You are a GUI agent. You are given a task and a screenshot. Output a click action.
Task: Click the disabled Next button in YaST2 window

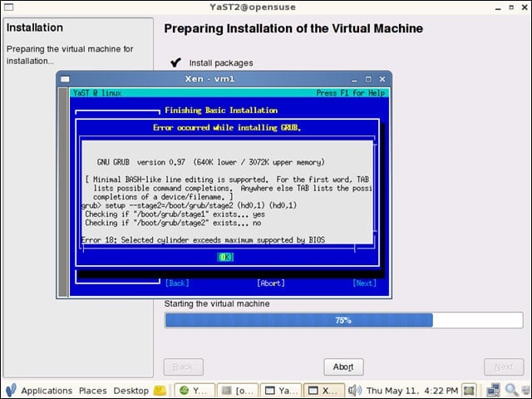504,367
